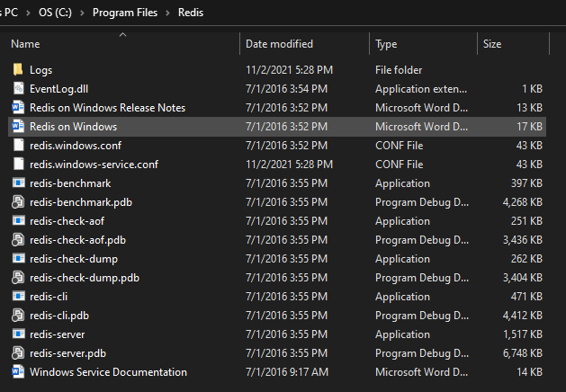Screen dimensions: 566x392
Task: Click Word icon for Windows Service Documentation
Action: tap(18, 372)
